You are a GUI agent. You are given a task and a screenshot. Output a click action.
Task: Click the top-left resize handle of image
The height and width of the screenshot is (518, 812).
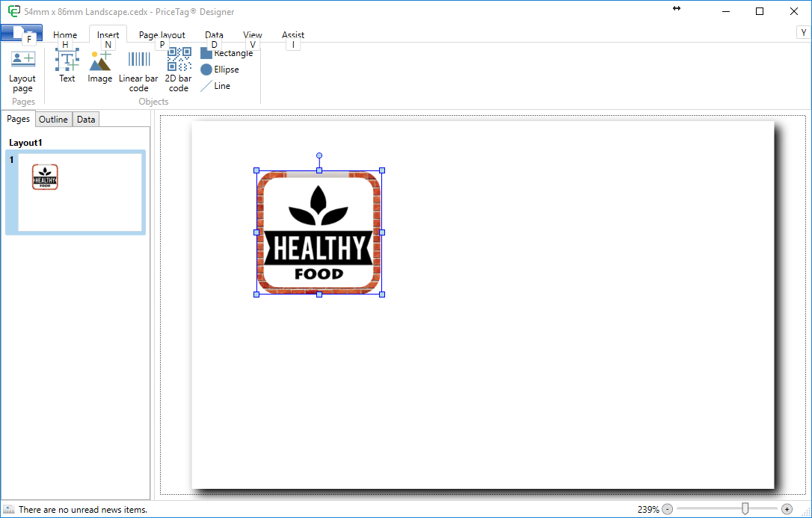256,170
